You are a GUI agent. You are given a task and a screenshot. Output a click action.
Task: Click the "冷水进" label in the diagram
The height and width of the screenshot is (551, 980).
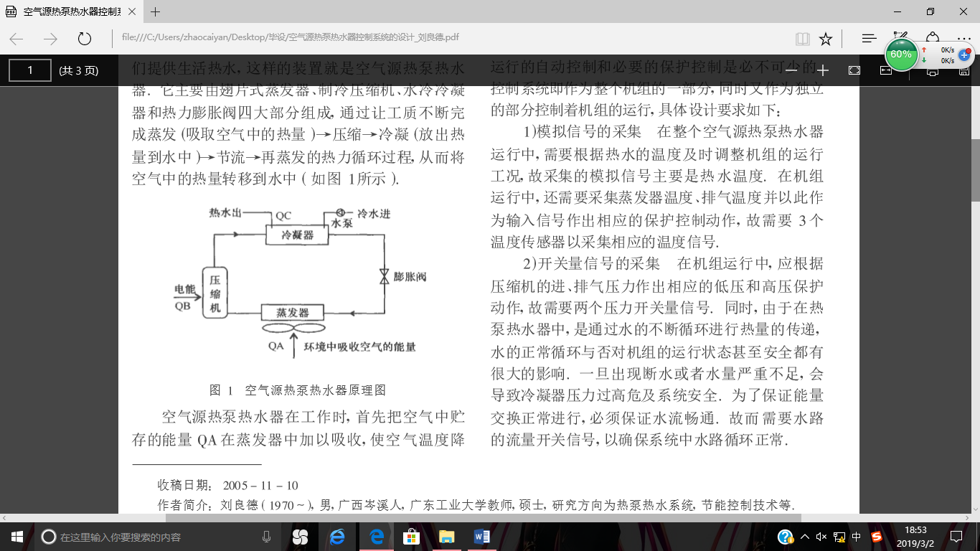click(x=374, y=214)
